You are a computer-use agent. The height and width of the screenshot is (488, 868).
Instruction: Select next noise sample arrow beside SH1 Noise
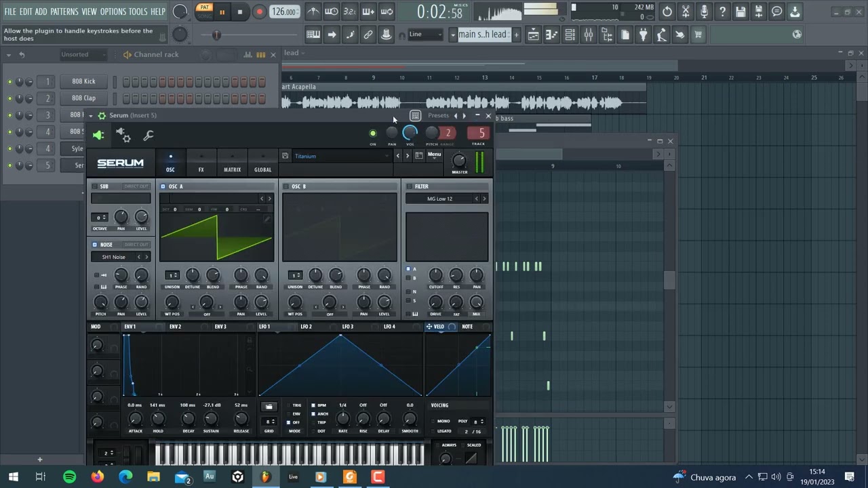146,257
